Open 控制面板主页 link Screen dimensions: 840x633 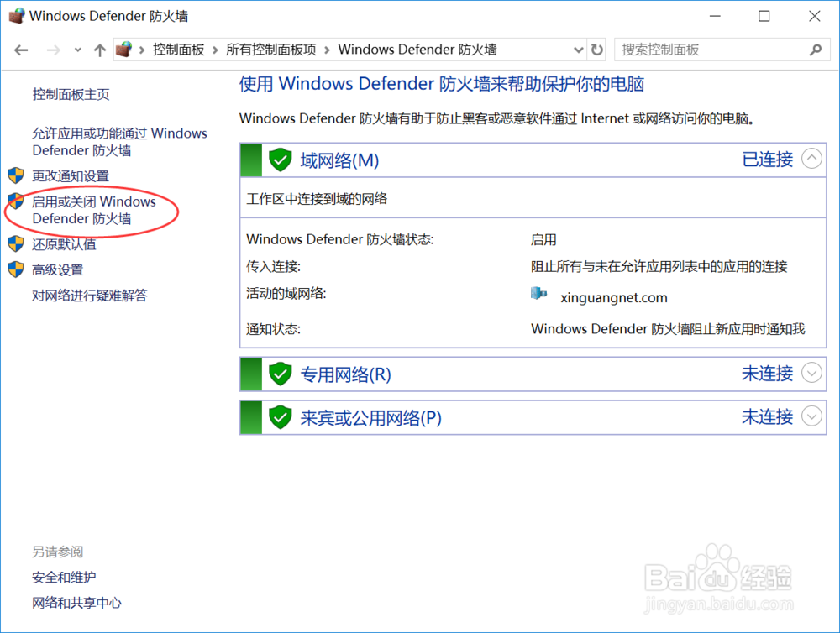(x=71, y=95)
